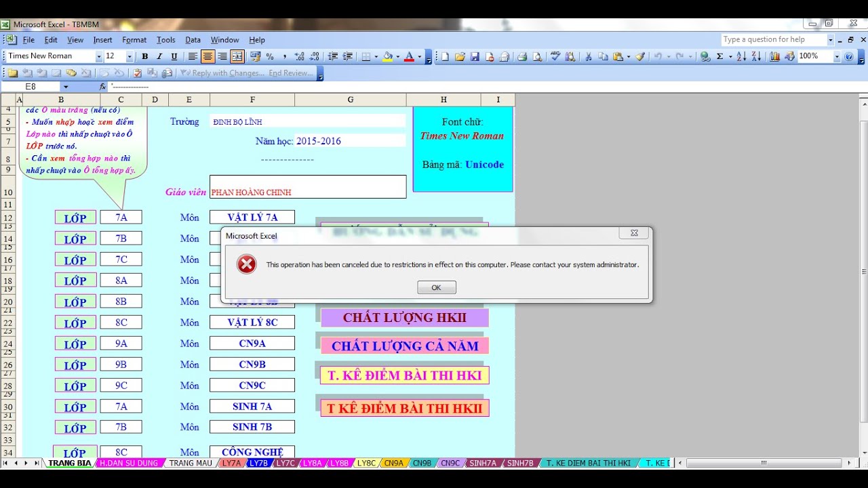Click teacher name PHAN HOÀNG CHINH field
The image size is (868, 488).
pyautogui.click(x=308, y=187)
